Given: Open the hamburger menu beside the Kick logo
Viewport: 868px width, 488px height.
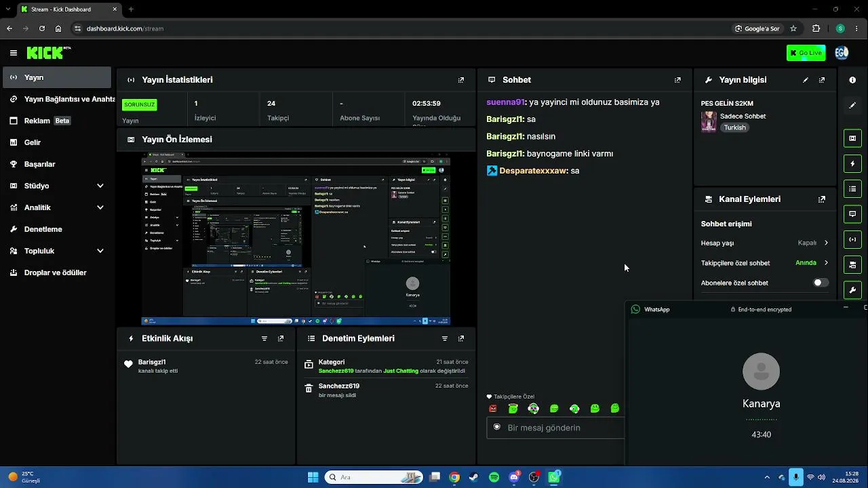Looking at the screenshot, I should (14, 53).
